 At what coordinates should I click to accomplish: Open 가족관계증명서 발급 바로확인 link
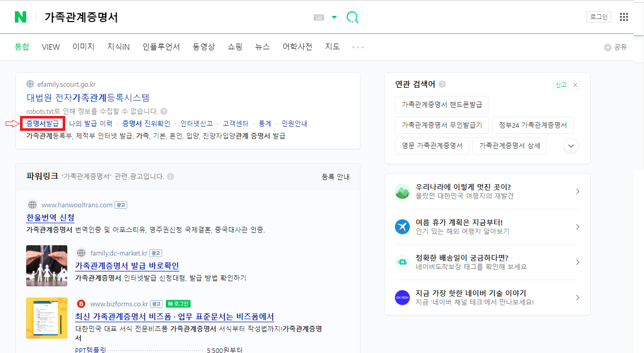pyautogui.click(x=127, y=266)
